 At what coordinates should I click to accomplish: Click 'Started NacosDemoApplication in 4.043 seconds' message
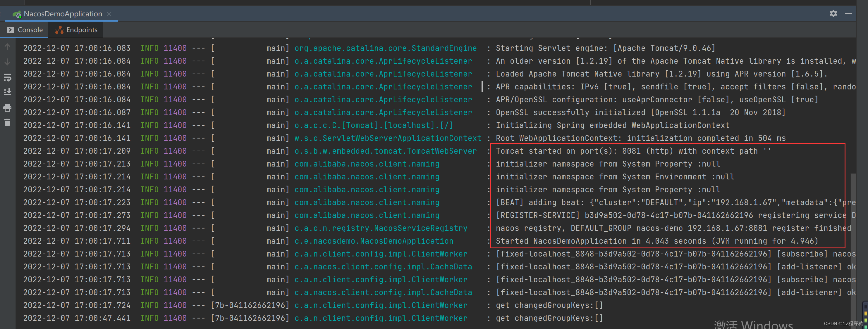click(657, 241)
